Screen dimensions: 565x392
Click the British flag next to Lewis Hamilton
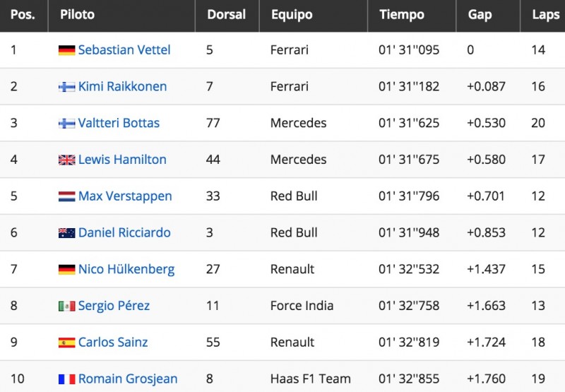click(66, 160)
